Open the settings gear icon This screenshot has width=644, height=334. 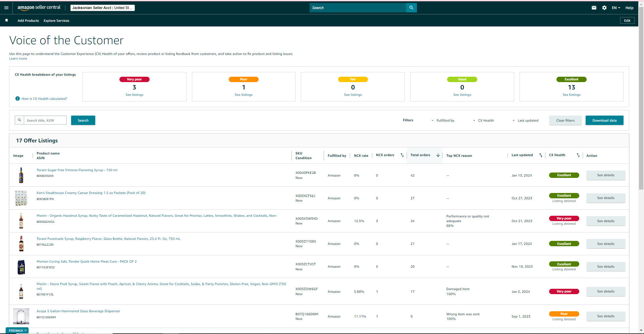604,8
